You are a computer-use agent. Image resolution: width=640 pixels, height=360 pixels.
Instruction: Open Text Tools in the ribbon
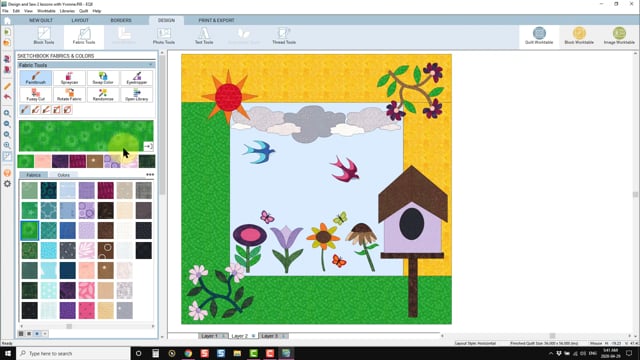(204, 36)
